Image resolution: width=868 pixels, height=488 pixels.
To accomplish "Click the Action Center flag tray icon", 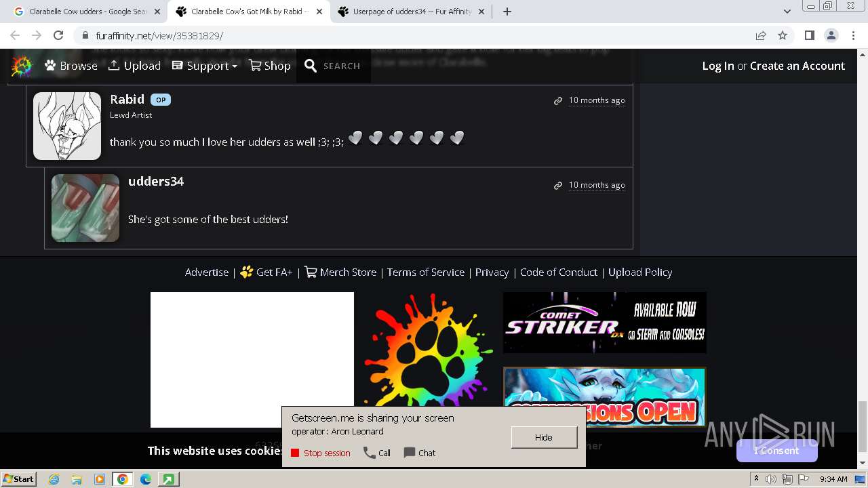I will pyautogui.click(x=804, y=479).
